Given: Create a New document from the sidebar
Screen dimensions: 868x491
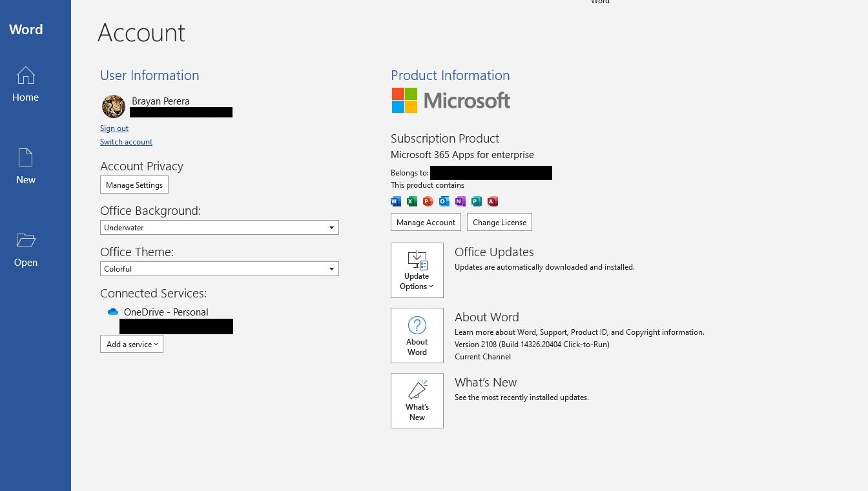Looking at the screenshot, I should 26,166.
